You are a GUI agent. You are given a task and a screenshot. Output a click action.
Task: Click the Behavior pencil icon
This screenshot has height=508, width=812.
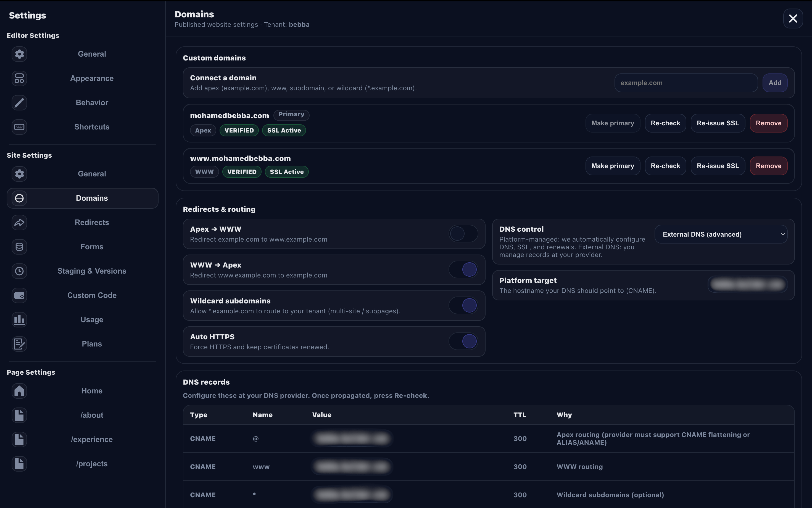coord(19,102)
